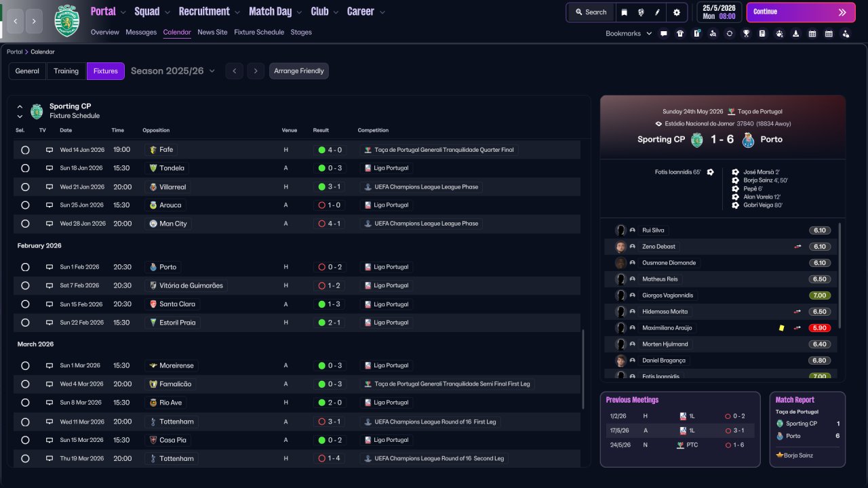Expand the Squad menu chevron
Image resolution: width=868 pixels, height=488 pixels.
167,12
